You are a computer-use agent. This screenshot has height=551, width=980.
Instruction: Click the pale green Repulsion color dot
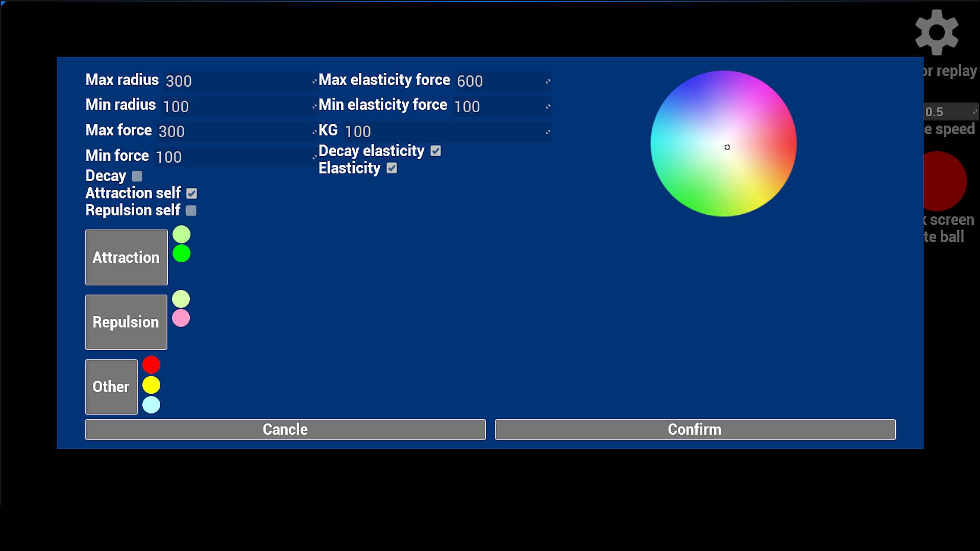pos(181,299)
